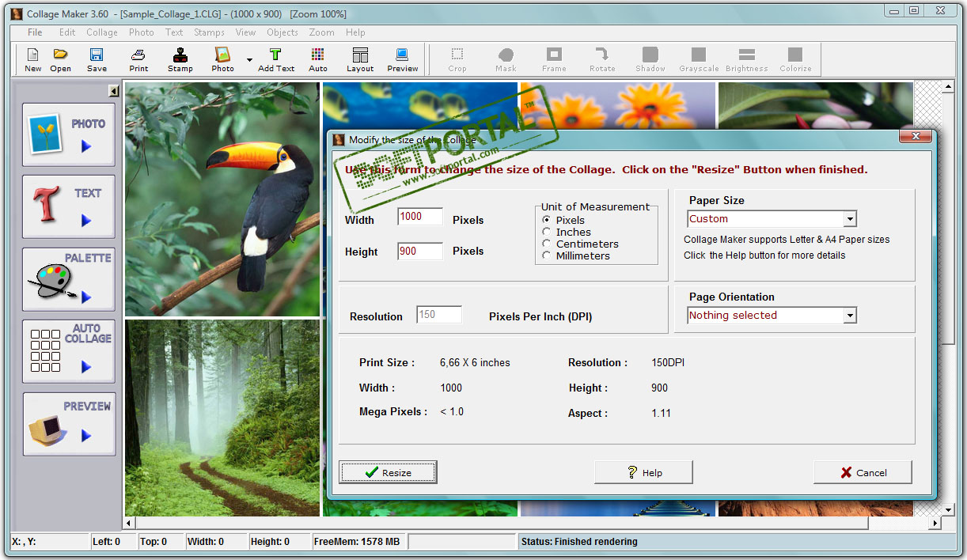Click the Help button in the dialog
The width and height of the screenshot is (967, 560).
point(643,472)
